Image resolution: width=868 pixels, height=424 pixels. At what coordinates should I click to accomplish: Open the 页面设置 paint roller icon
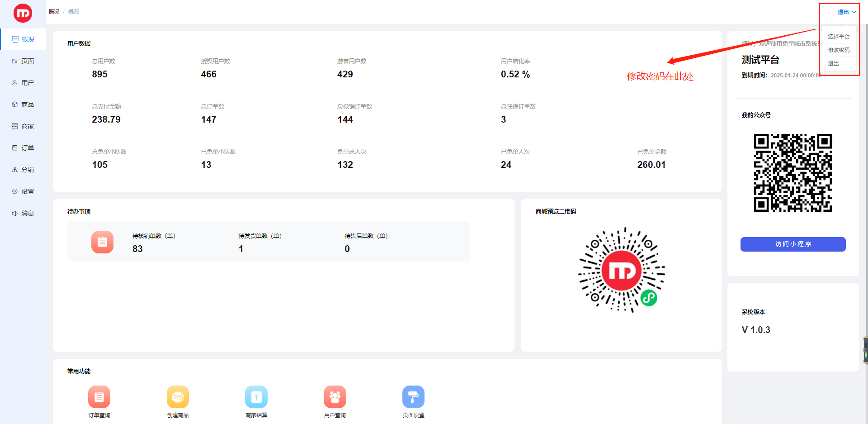(x=413, y=397)
